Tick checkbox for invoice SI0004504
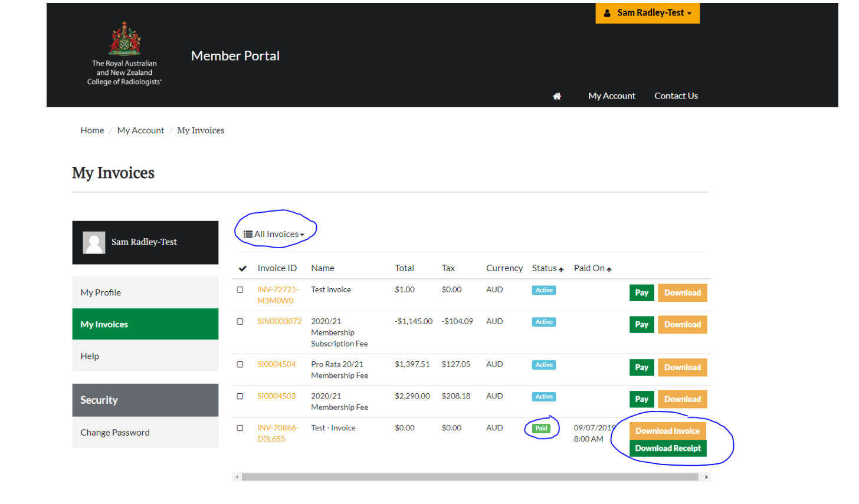 coord(240,364)
